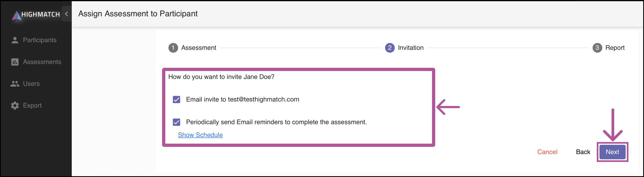Viewport: 644px width, 177px height.
Task: Click the step 2 Invitation circle
Action: [390, 48]
